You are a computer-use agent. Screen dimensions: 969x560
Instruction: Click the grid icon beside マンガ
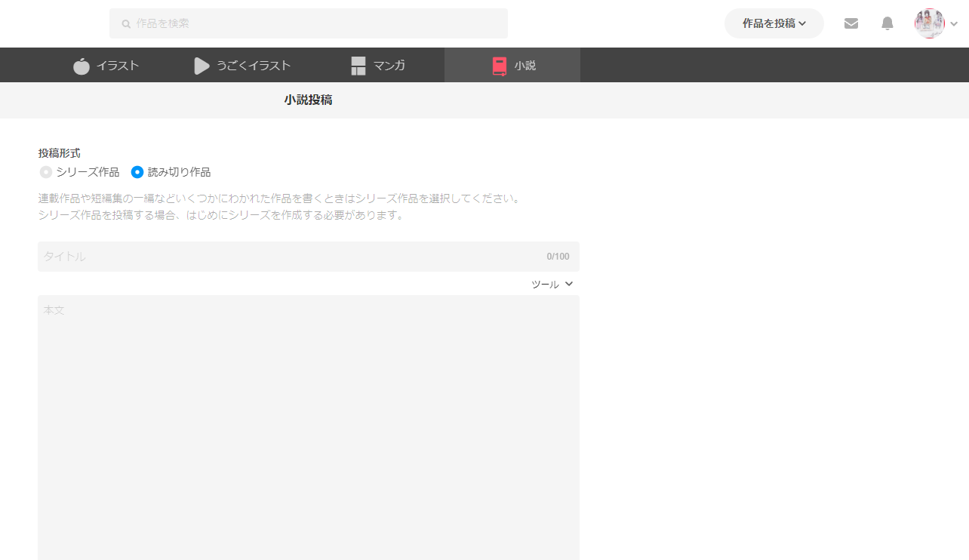[358, 66]
